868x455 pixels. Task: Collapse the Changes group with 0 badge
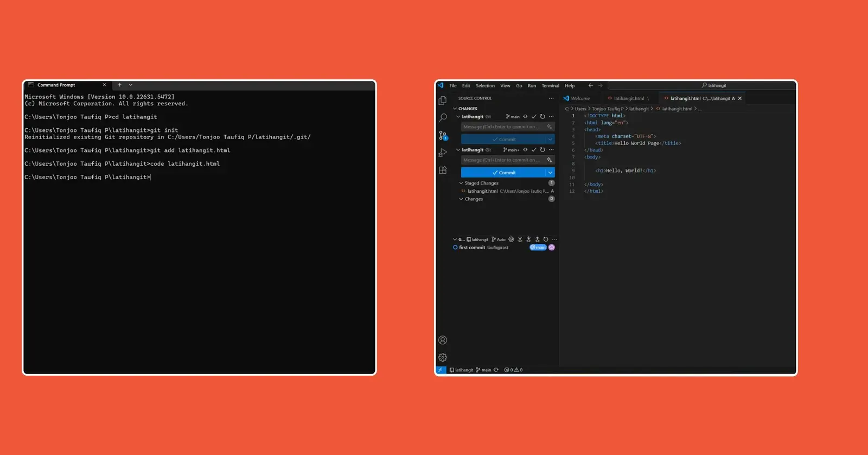coord(461,199)
